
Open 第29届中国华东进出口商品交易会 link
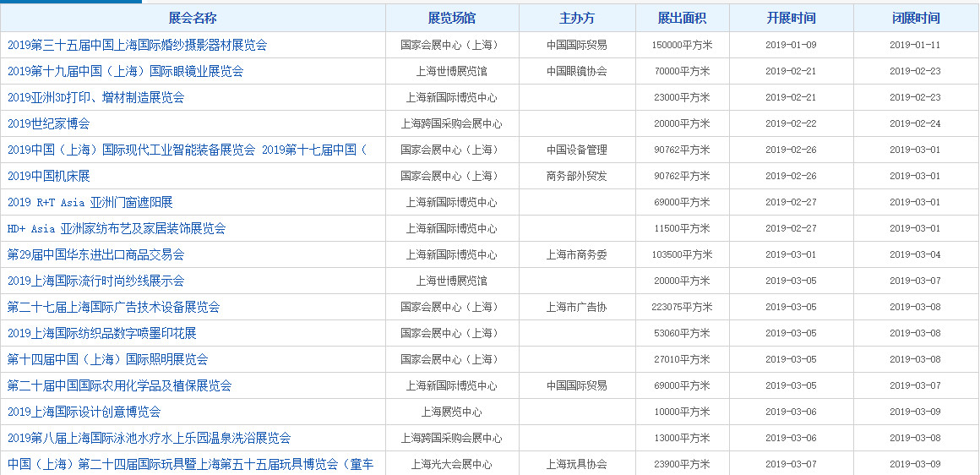click(95, 255)
